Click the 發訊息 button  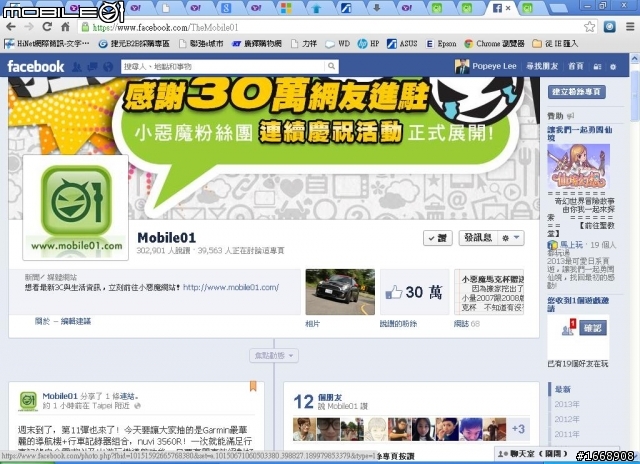pos(478,238)
